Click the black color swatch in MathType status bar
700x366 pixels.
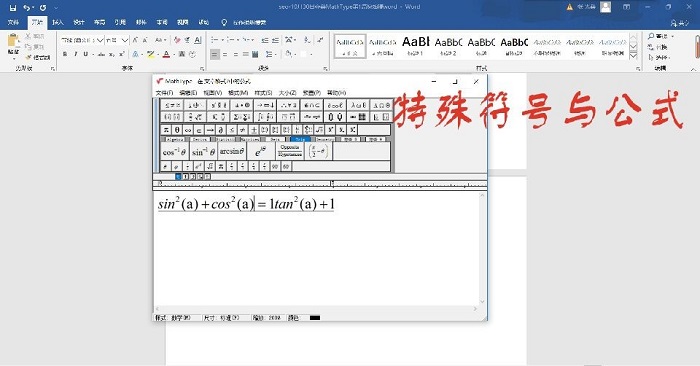(315, 318)
